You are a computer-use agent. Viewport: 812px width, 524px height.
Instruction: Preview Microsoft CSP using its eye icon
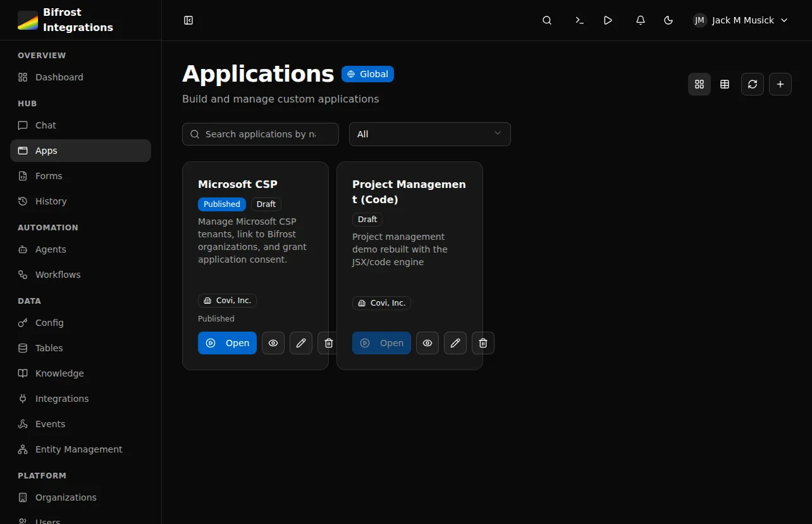tap(273, 342)
